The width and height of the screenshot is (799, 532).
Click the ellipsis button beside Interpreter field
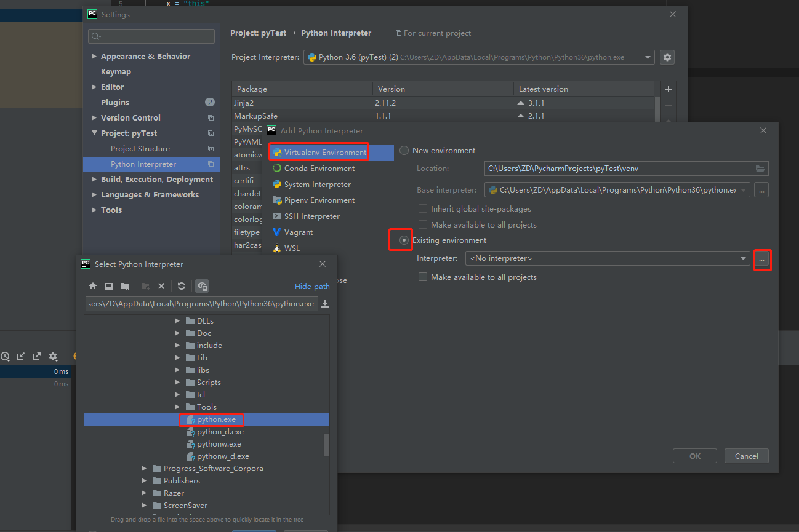click(762, 260)
